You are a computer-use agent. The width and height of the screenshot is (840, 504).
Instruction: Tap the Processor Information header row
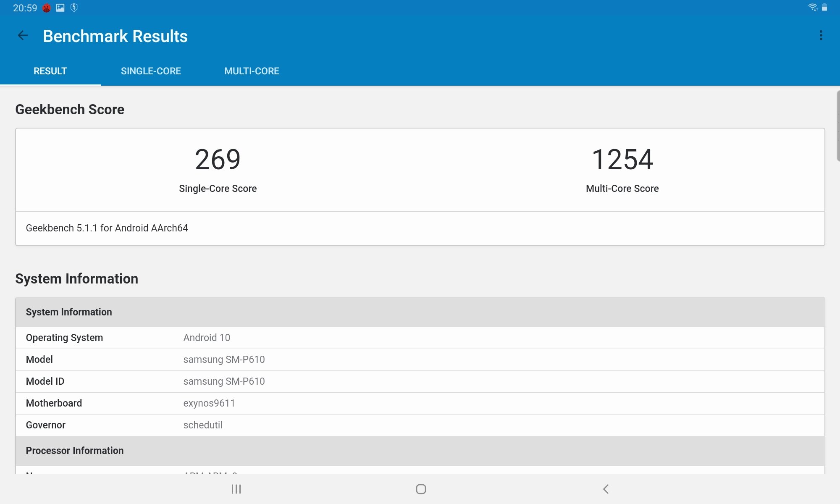[x=420, y=451]
